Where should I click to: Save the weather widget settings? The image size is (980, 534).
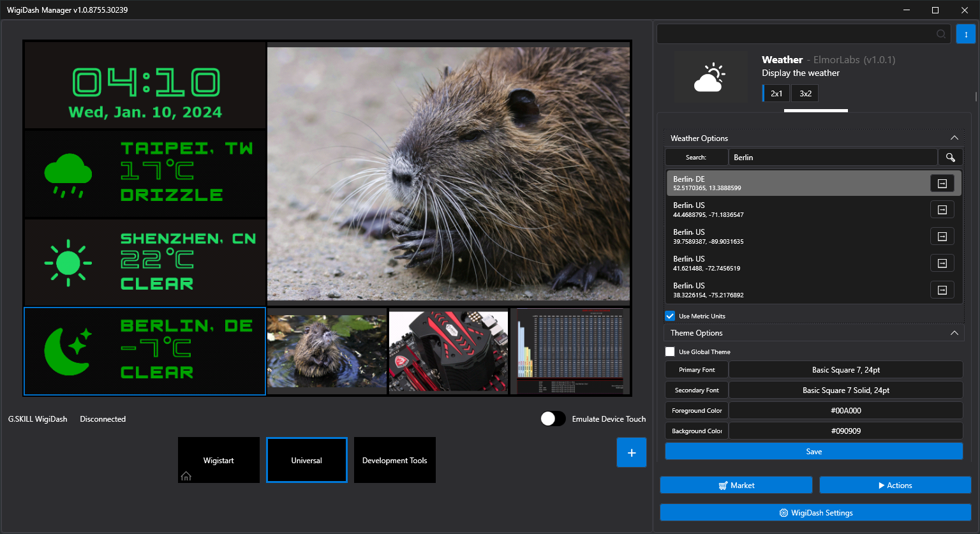[813, 452]
